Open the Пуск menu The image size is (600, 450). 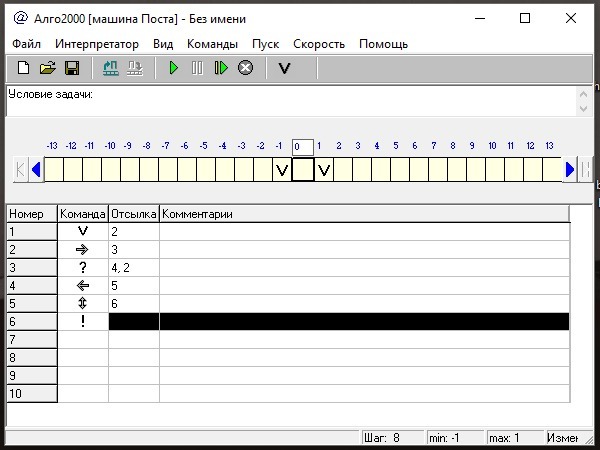tap(266, 44)
